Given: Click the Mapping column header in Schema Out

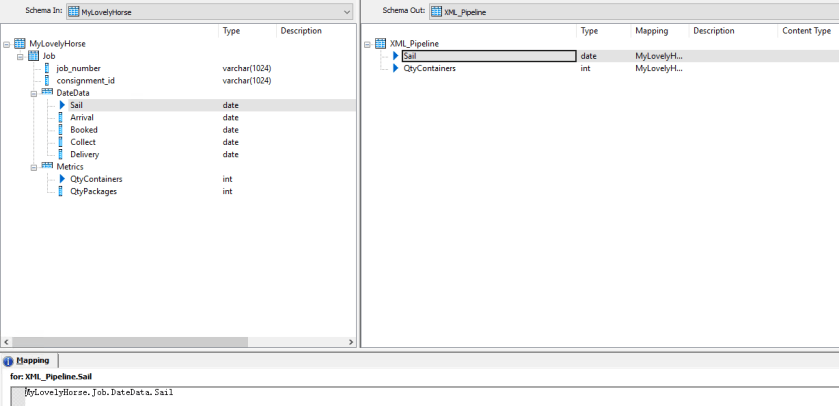Looking at the screenshot, I should pyautogui.click(x=651, y=31).
